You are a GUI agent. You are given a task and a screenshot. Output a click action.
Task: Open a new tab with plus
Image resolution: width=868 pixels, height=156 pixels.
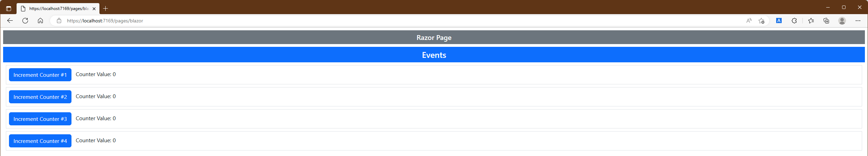coord(106,9)
